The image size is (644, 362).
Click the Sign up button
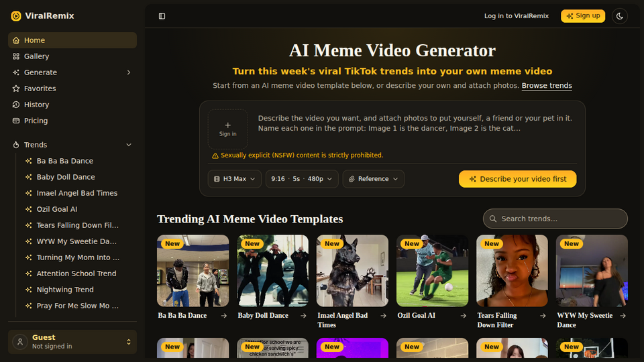[583, 16]
